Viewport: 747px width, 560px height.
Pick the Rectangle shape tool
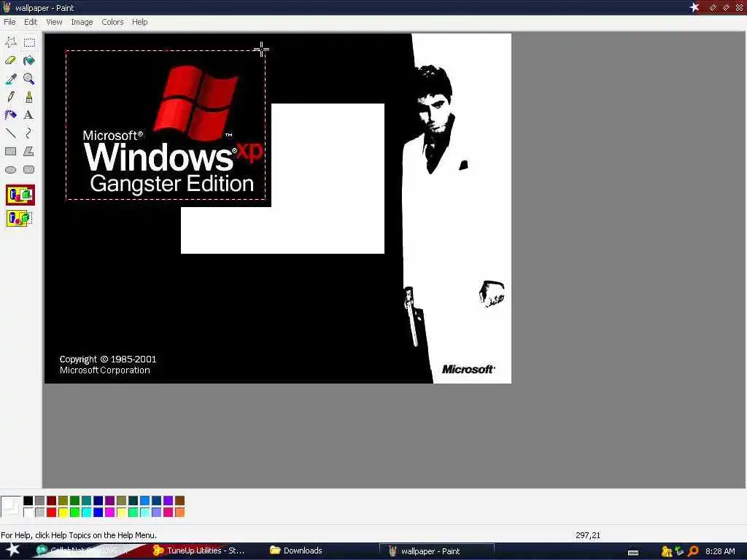(x=10, y=152)
